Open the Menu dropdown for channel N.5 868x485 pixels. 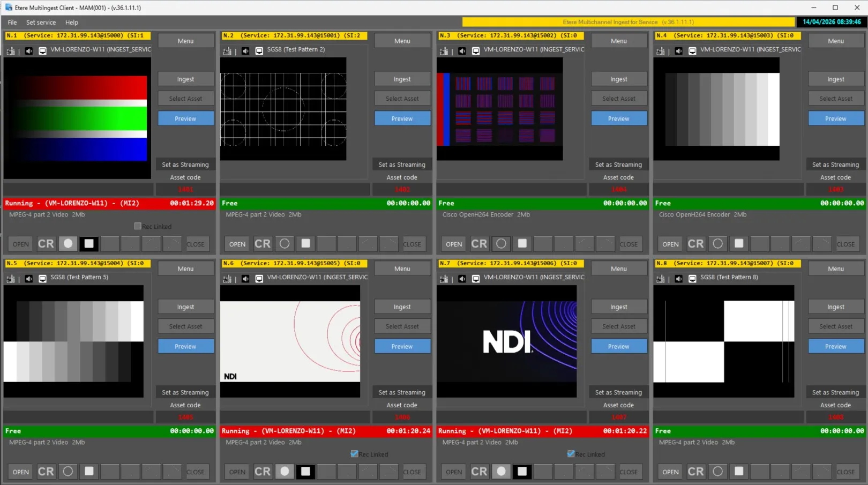[185, 268]
